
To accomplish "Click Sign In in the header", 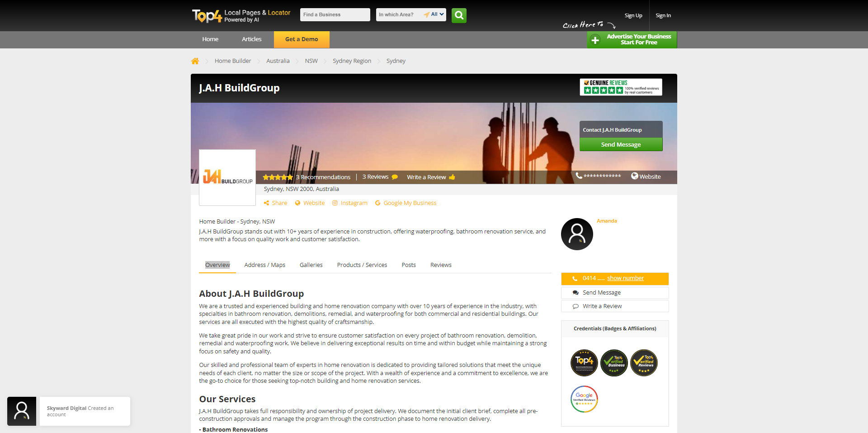I will [663, 15].
